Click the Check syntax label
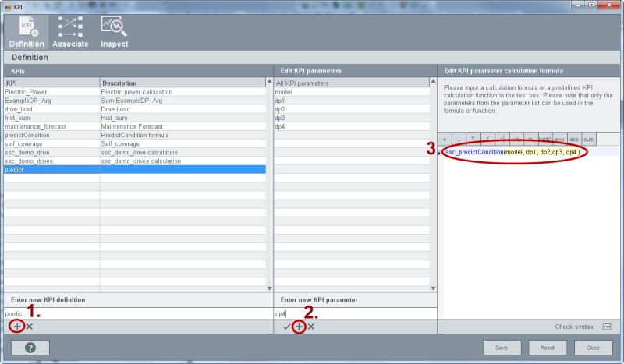The width and height of the screenshot is (624, 364). coord(574,327)
